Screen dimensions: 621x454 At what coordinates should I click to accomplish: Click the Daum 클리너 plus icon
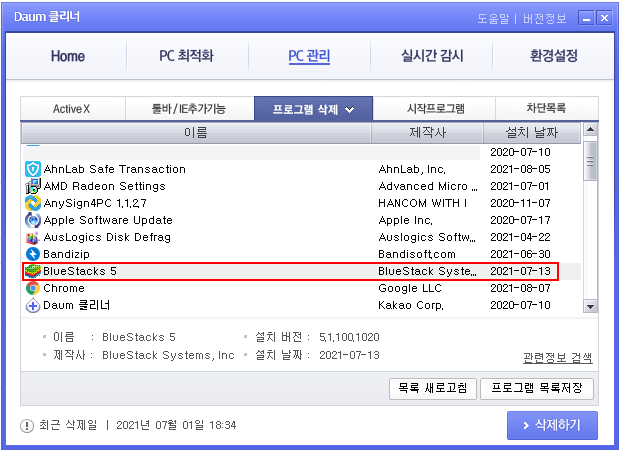click(x=32, y=305)
